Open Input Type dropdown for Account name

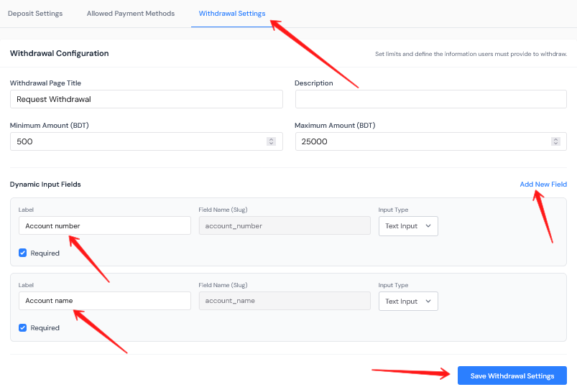tap(408, 301)
